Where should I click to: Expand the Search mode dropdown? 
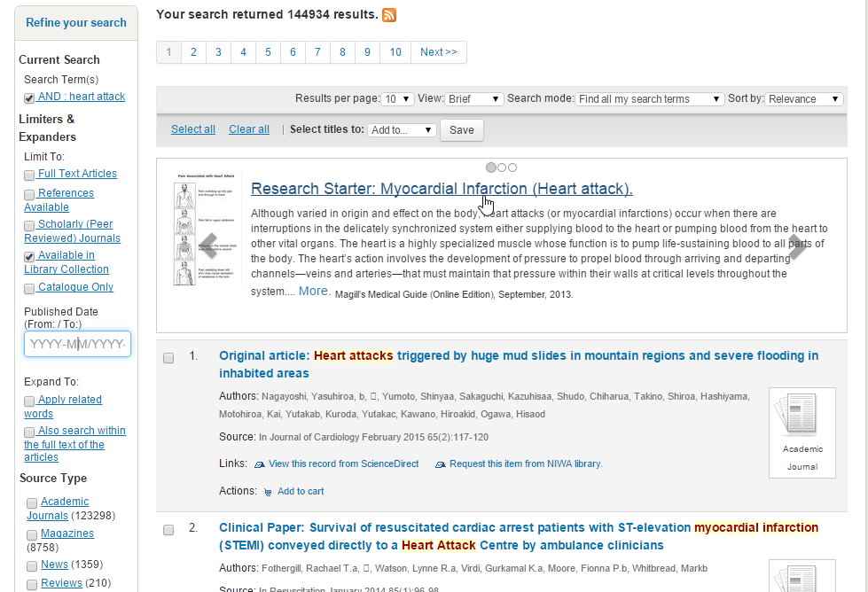(x=650, y=99)
